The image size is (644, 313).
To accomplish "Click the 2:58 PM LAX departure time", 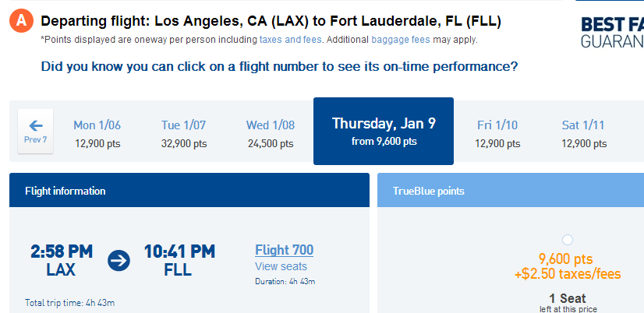I will [x=62, y=261].
